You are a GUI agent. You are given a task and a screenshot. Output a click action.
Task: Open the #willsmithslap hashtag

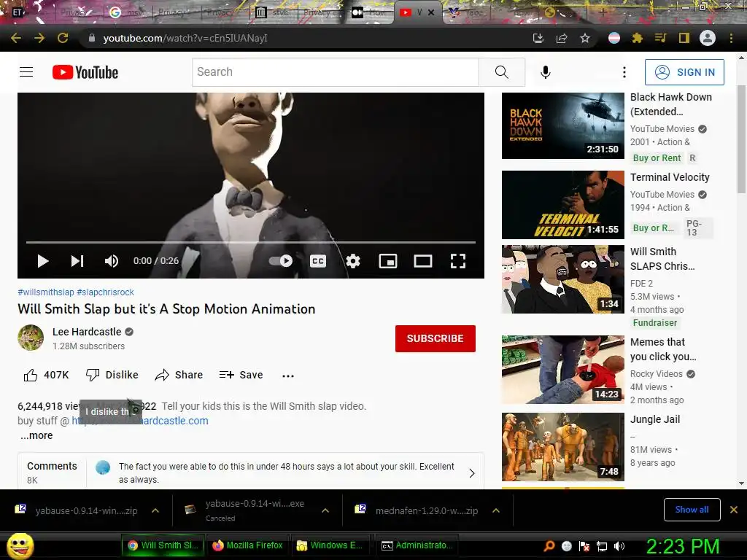[46, 292]
